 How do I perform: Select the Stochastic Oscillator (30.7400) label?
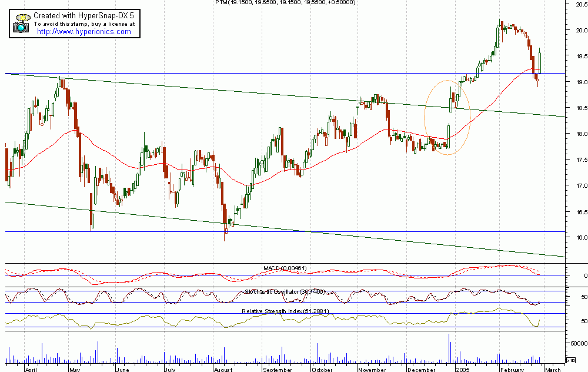coord(285,292)
